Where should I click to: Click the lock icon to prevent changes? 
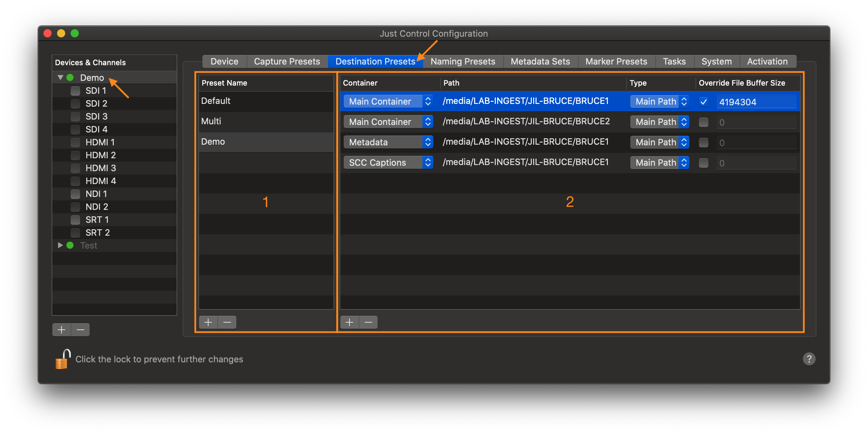63,359
